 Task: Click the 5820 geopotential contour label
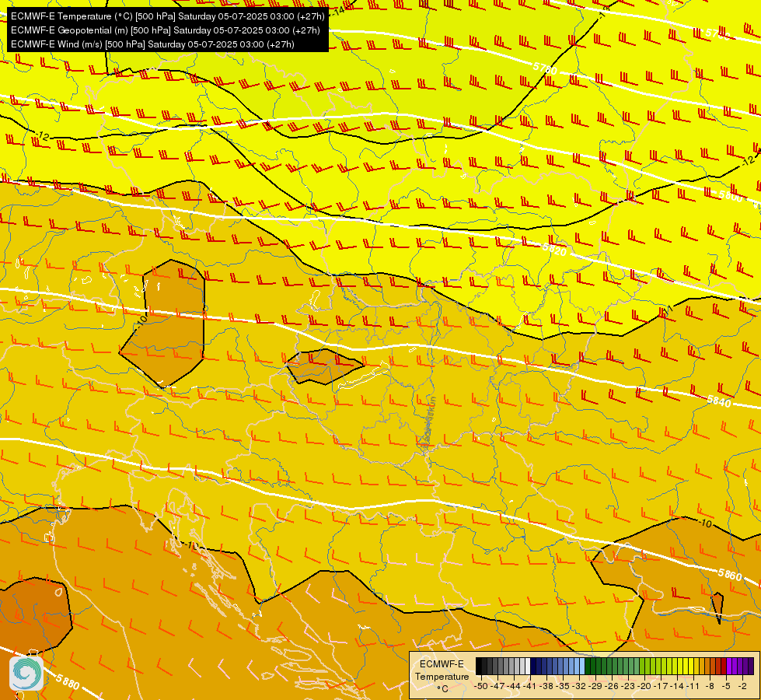[555, 250]
